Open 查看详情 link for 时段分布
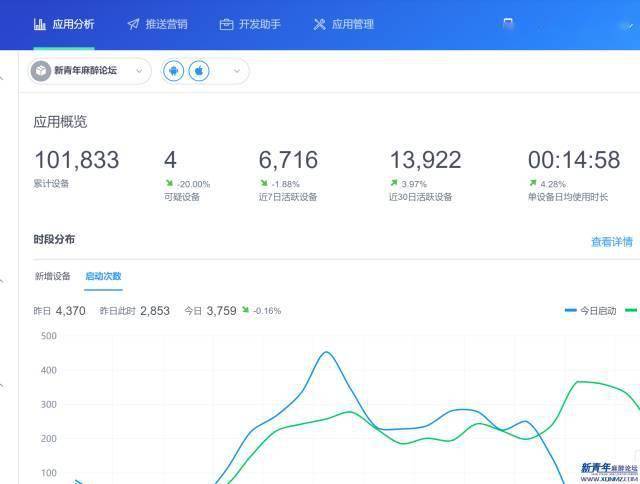Screen dimensions: 640x484 pos(611,241)
